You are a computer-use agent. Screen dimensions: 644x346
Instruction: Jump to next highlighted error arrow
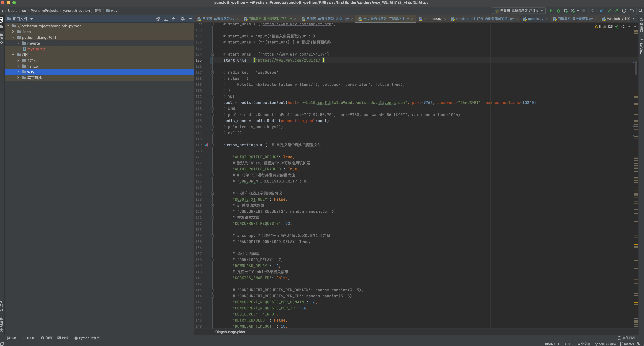tap(635, 26)
